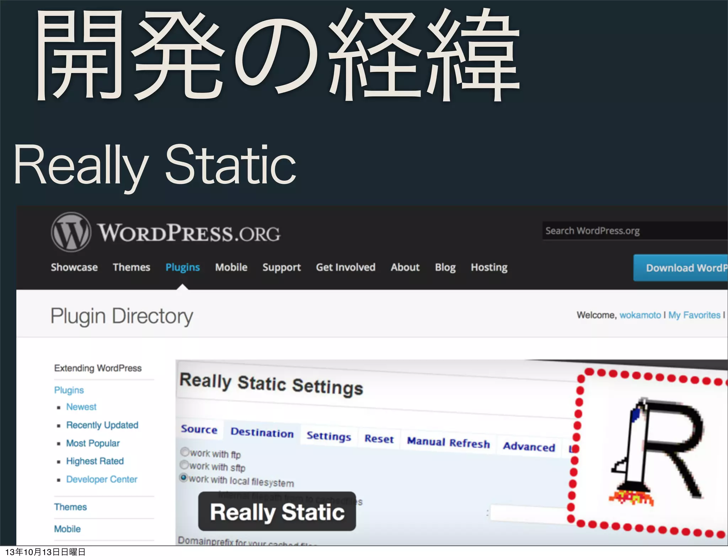The width and height of the screenshot is (728, 560).
Task: Open the Blog menu item
Action: [445, 268]
